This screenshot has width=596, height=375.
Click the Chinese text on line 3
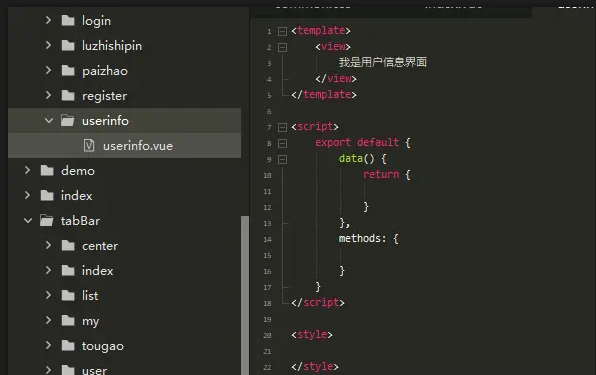coord(383,62)
